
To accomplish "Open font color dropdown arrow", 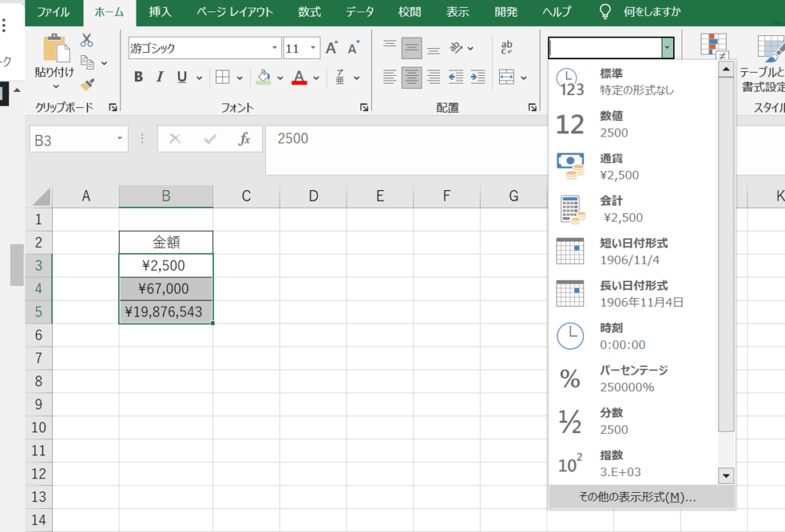I will coord(317,77).
